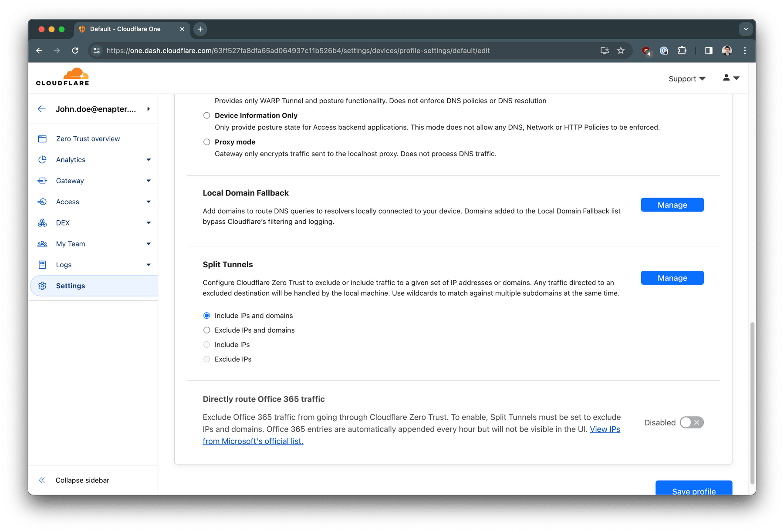Viewport: 784px width, 532px height.
Task: Select the Proxy mode option
Action: [206, 141]
